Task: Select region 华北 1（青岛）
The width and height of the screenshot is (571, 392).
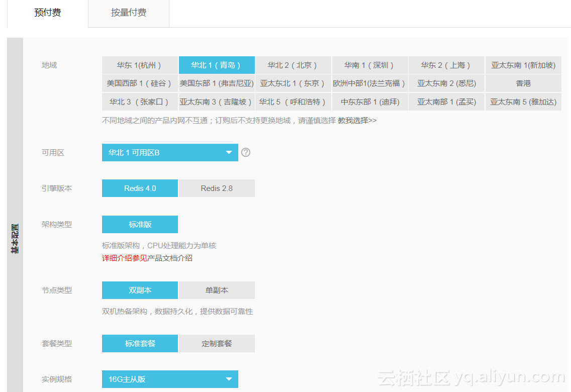Action: point(217,65)
